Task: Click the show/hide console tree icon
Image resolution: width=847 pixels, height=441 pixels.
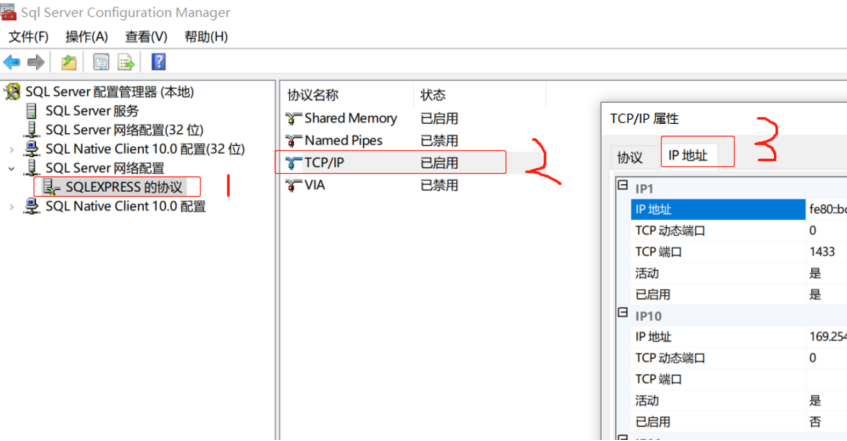Action: (x=101, y=62)
